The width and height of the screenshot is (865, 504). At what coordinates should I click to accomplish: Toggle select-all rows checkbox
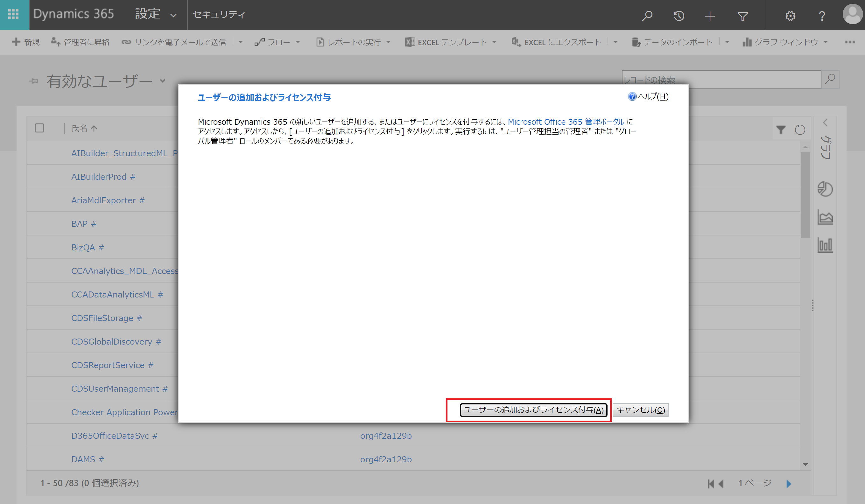(x=39, y=128)
